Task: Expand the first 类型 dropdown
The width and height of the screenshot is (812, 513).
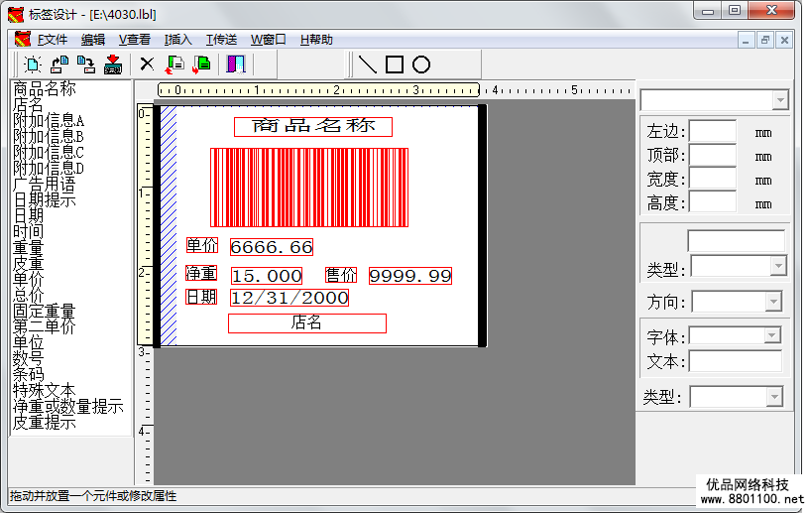Action: coord(778,266)
